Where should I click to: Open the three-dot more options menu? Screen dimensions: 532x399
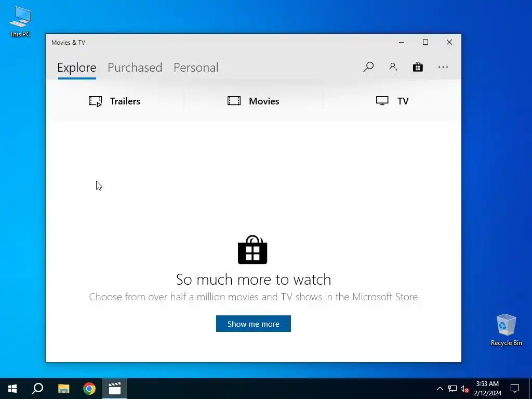[x=443, y=67]
